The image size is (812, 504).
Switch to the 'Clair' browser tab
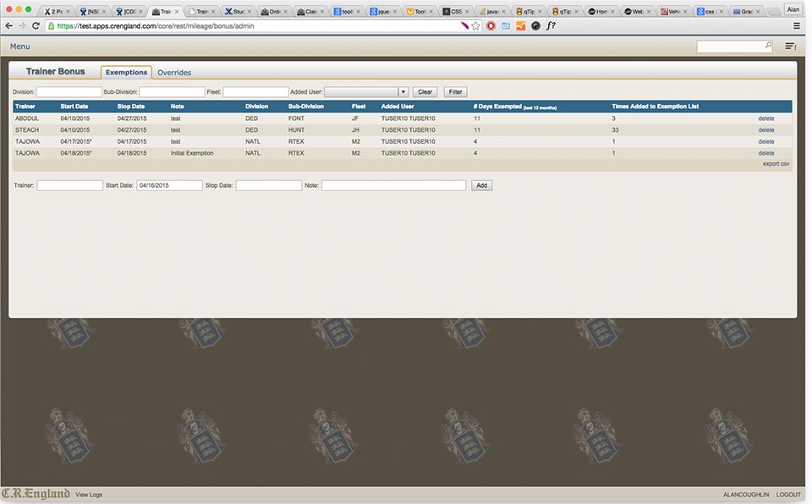point(310,11)
